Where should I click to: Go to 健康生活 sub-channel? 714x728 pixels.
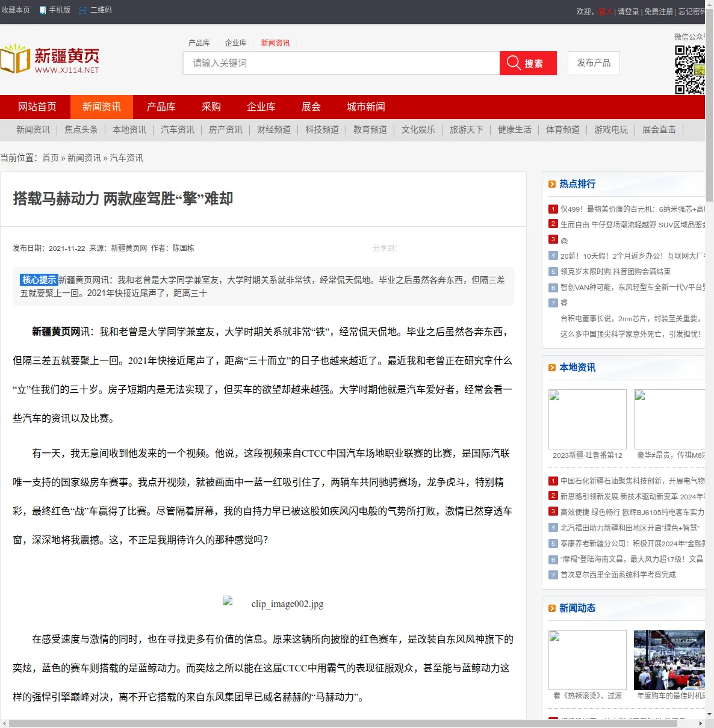(515, 130)
